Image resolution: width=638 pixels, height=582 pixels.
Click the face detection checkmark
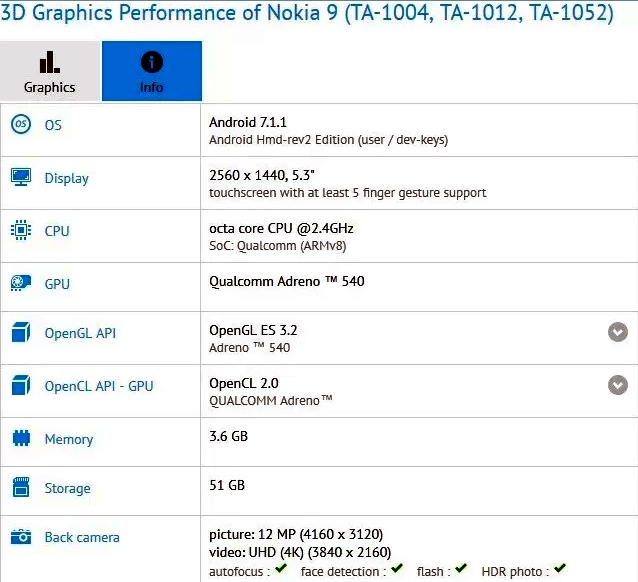[x=397, y=568]
